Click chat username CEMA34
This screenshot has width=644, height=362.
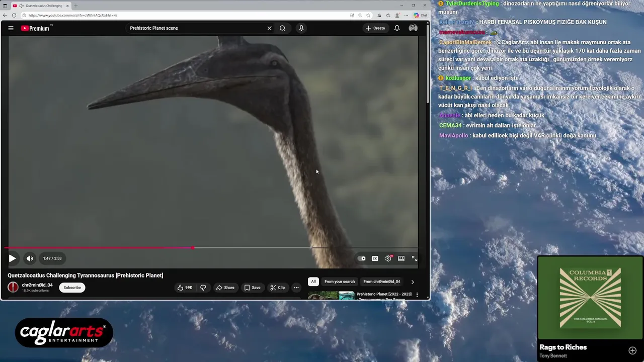point(450,126)
